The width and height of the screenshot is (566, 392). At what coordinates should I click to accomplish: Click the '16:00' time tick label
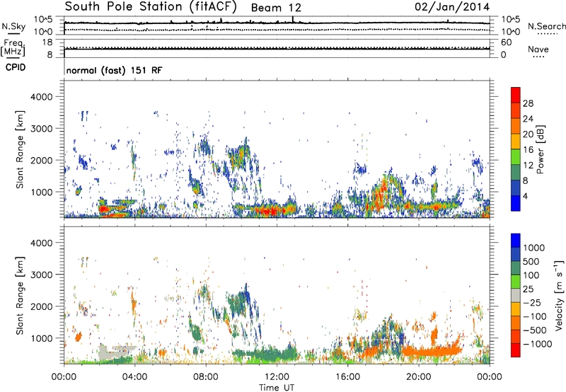(x=347, y=377)
